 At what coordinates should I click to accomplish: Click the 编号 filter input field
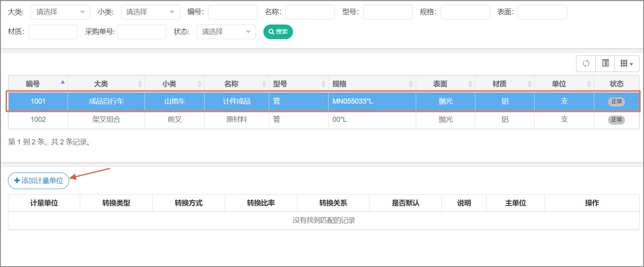(233, 12)
